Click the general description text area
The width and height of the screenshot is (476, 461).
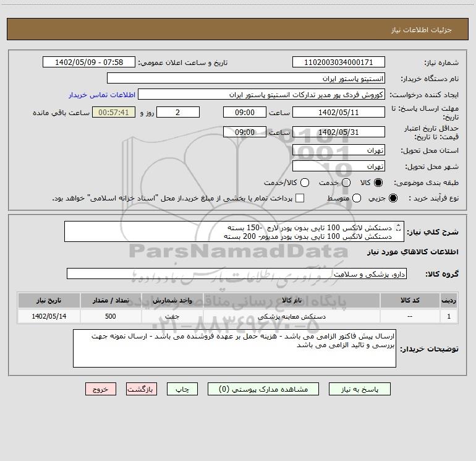click(234, 231)
